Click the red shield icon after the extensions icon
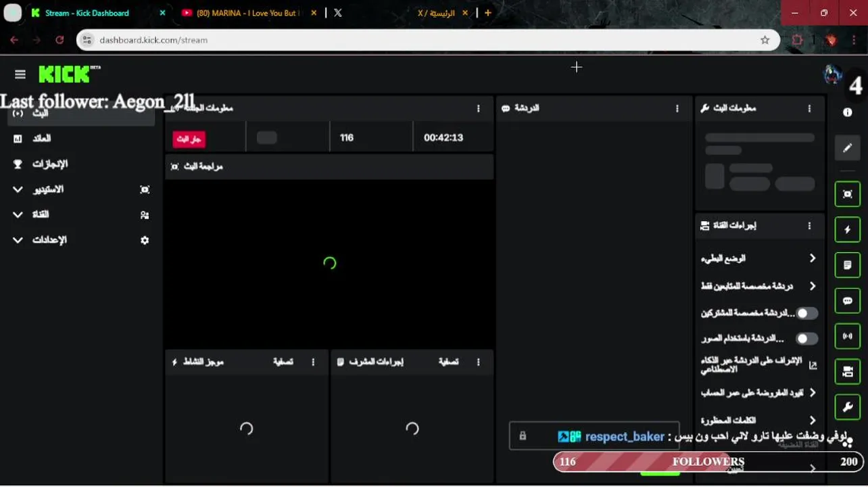The image size is (868, 487). [x=831, y=40]
